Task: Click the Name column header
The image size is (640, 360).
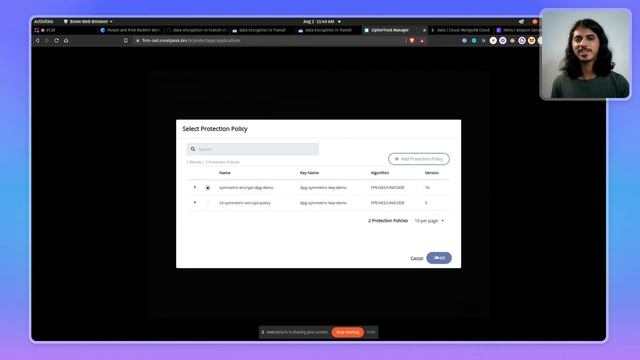Action: (x=225, y=173)
